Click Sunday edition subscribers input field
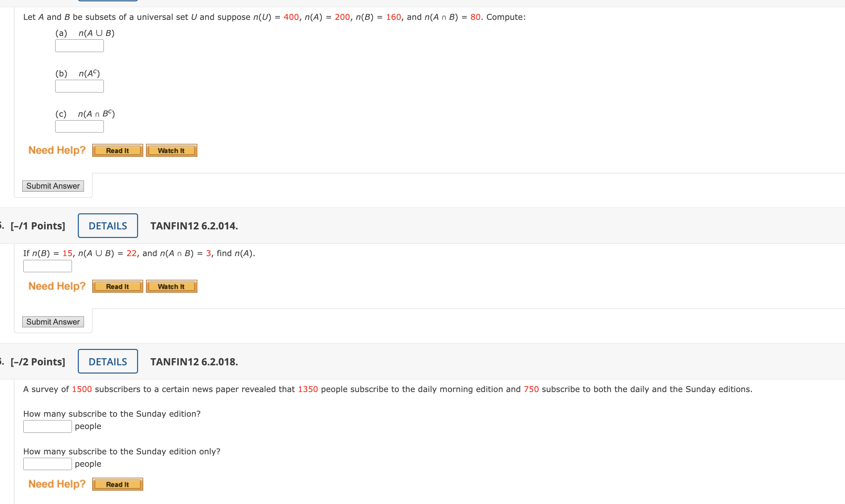845x504 pixels. (x=47, y=427)
